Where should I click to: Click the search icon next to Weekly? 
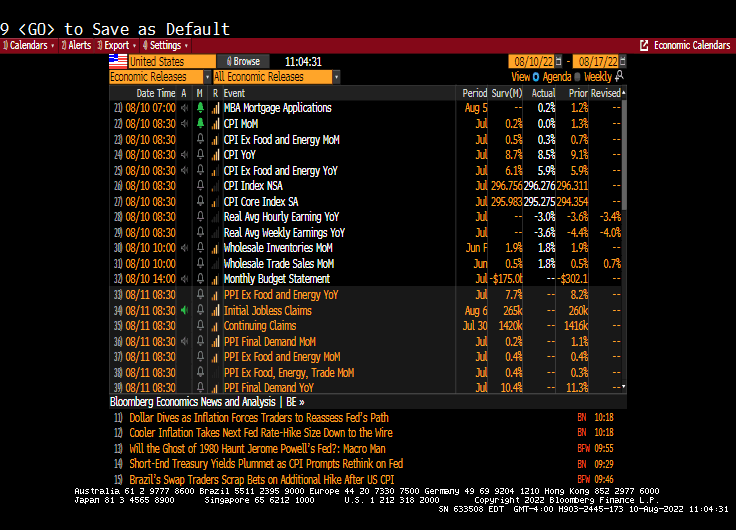620,76
